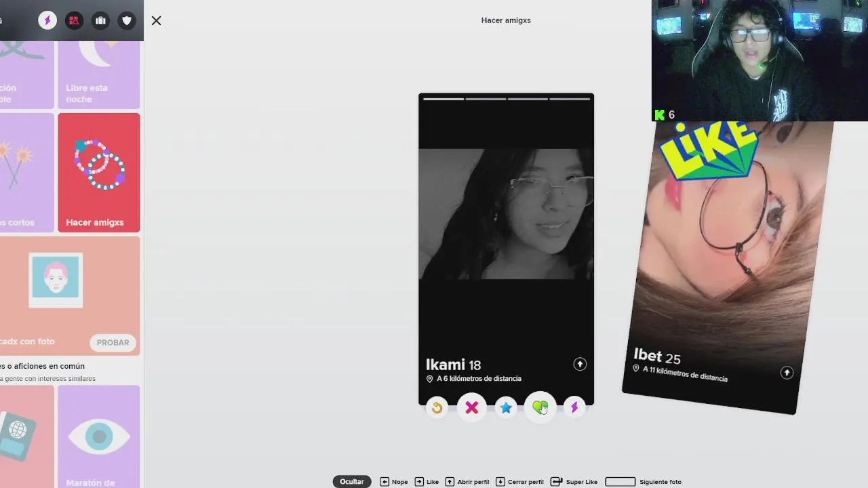This screenshot has width=868, height=488.
Task: Click the second photo progress segment
Action: coord(486,99)
